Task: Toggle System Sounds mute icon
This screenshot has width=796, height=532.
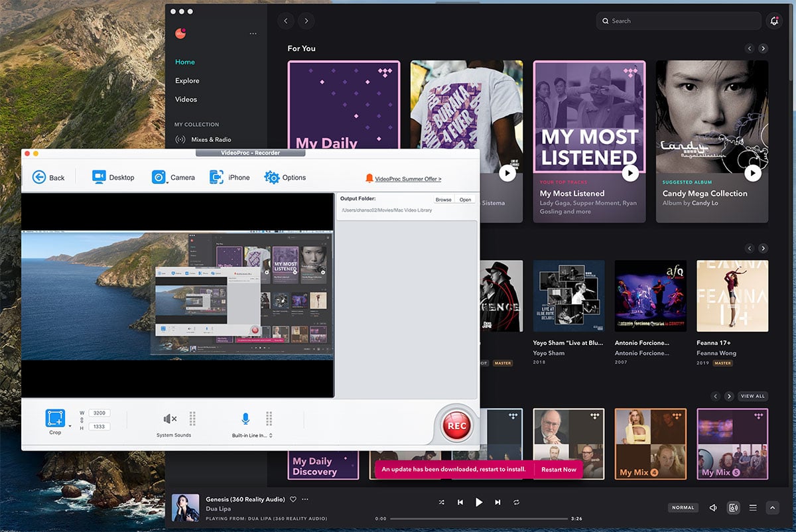Action: [170, 419]
